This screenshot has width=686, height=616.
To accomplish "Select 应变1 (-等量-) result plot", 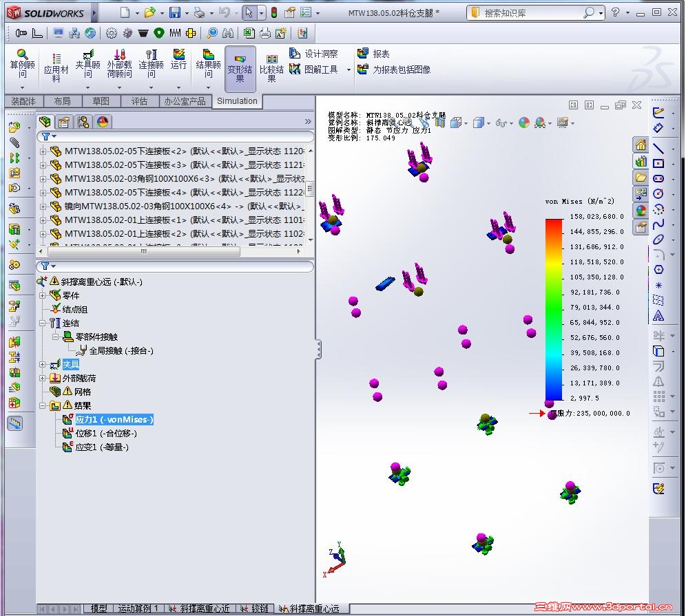I will (x=102, y=447).
